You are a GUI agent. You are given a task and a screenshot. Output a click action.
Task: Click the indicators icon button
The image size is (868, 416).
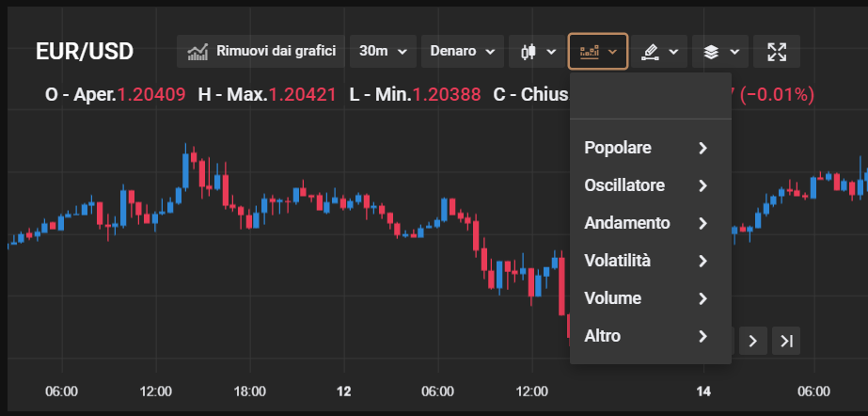click(598, 52)
